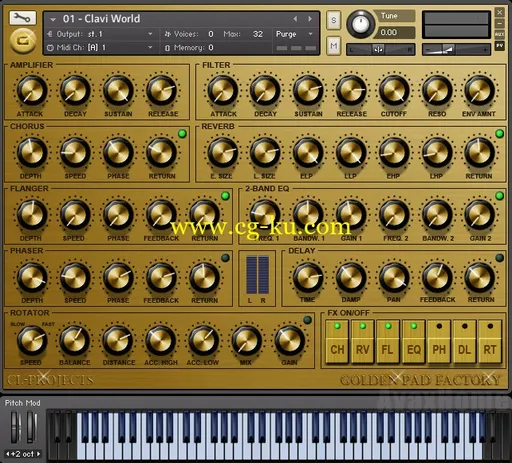Toggle the Delay section on/off LED
The width and height of the screenshot is (512, 463).
(x=499, y=258)
